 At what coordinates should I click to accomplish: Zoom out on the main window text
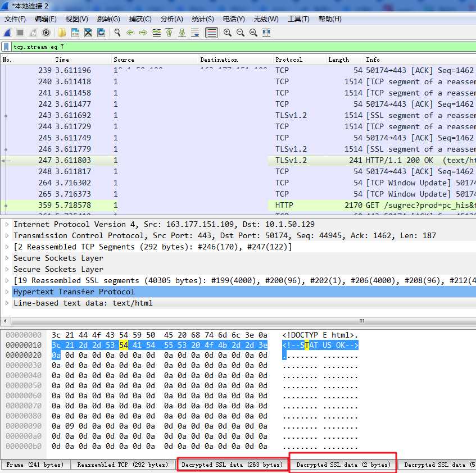pos(241,33)
